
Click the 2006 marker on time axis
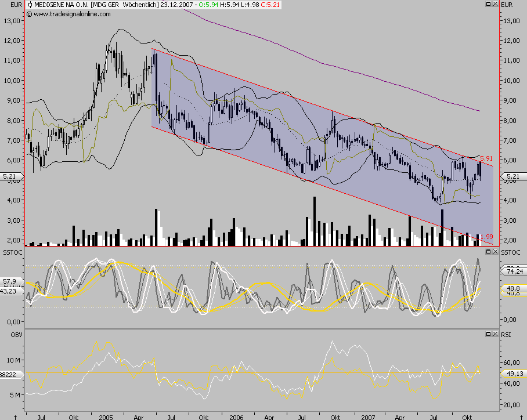click(235, 417)
